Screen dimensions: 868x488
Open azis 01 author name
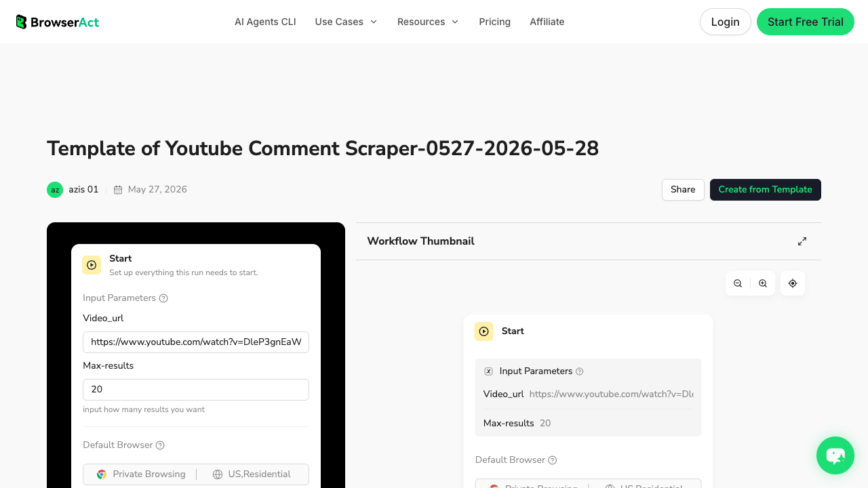[x=83, y=190]
